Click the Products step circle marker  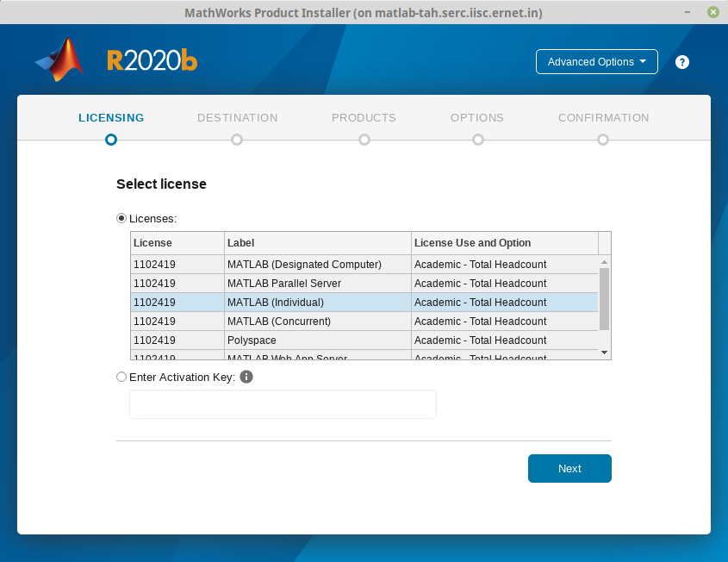pos(364,140)
